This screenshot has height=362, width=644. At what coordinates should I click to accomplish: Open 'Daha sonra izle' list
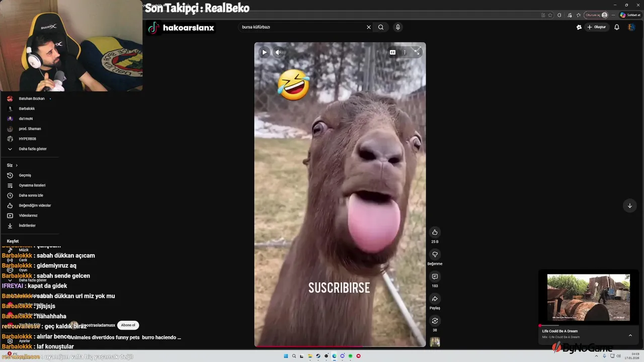tap(30, 196)
